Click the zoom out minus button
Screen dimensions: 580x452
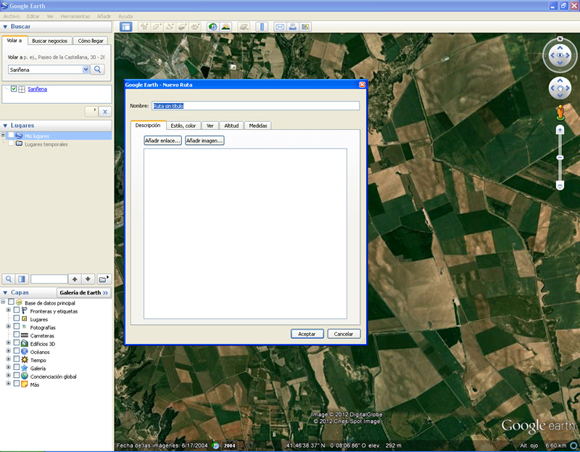pyautogui.click(x=560, y=185)
